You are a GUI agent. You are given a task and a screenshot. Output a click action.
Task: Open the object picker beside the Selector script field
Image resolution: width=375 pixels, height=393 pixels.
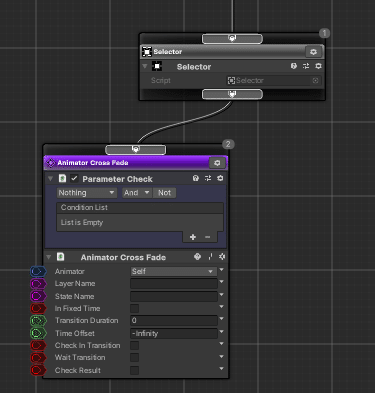[x=315, y=80]
